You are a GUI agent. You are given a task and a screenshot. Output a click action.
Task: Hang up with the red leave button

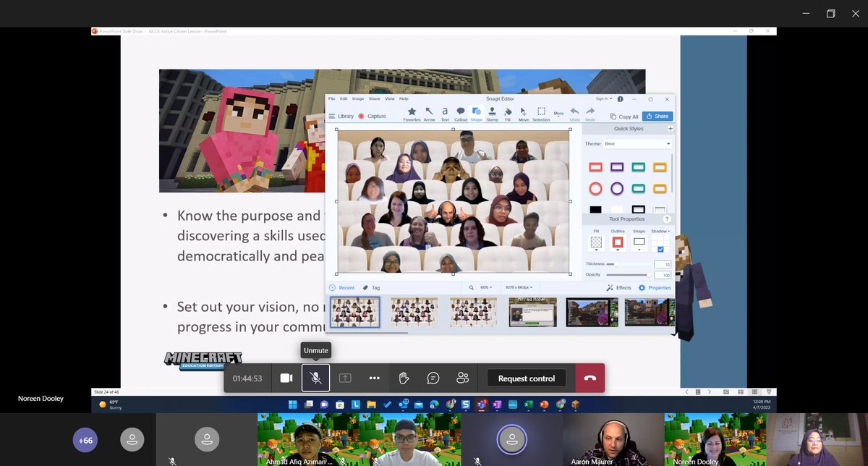(x=590, y=378)
